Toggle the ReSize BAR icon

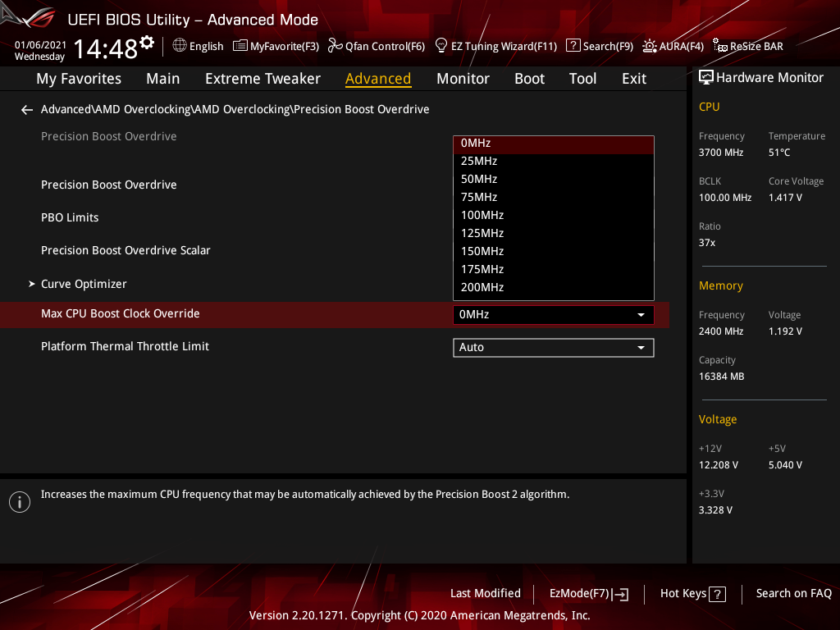coord(720,46)
